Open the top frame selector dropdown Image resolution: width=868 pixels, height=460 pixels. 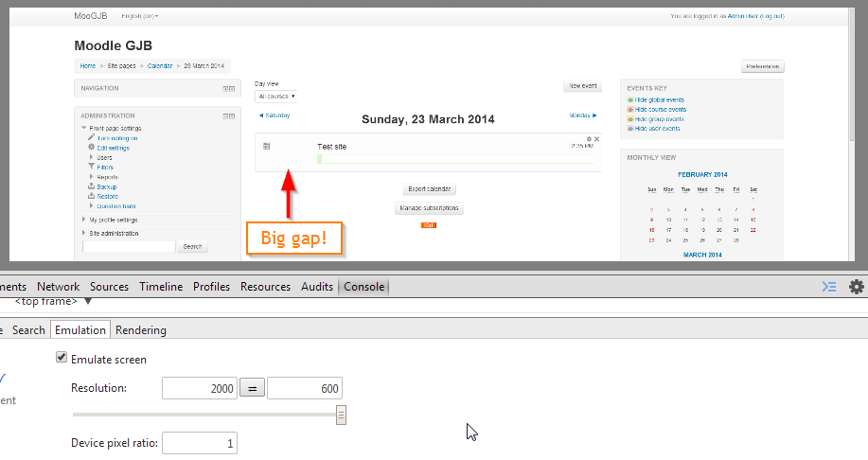[54, 301]
